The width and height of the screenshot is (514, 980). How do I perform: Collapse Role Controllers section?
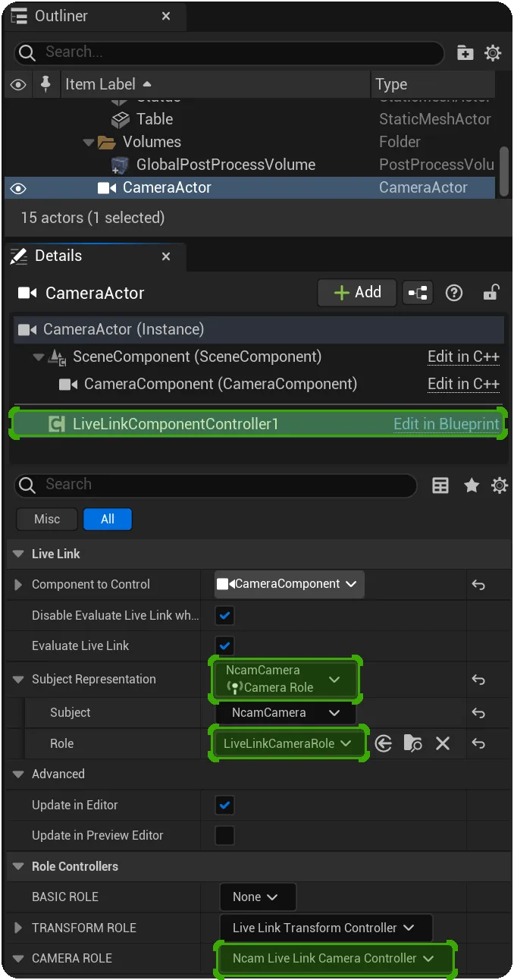coord(17,867)
